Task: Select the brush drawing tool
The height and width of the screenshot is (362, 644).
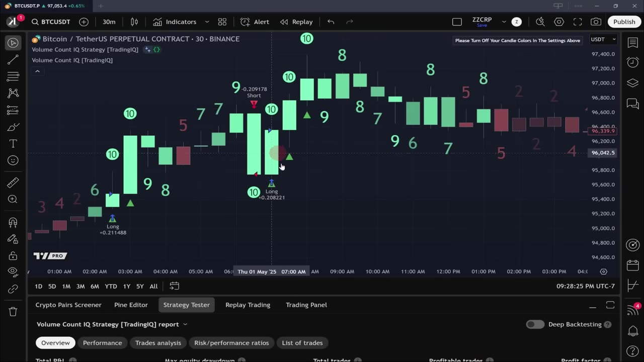Action: coord(13,127)
